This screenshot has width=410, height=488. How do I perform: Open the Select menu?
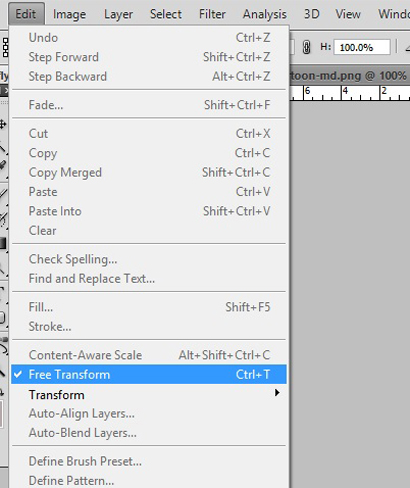point(166,14)
